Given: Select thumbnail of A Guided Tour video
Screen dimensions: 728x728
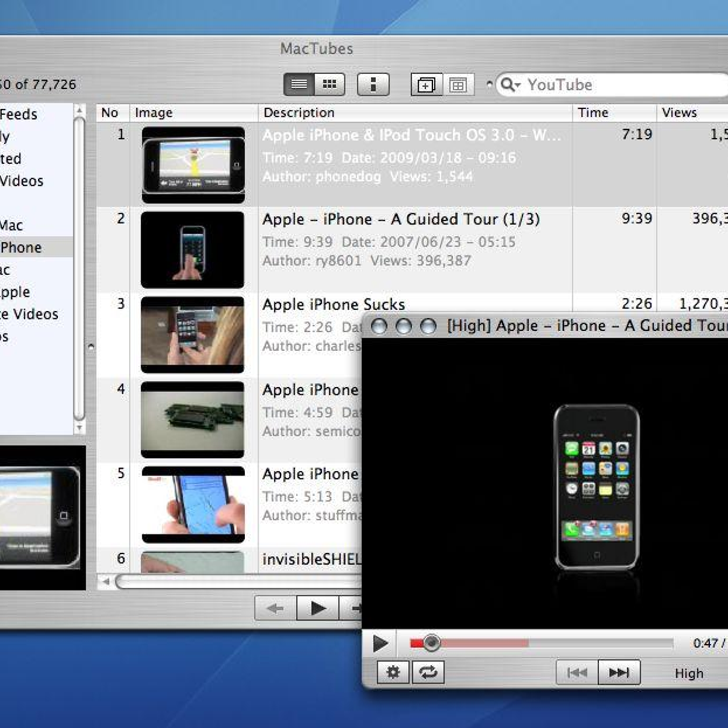Looking at the screenshot, I should coord(192,250).
